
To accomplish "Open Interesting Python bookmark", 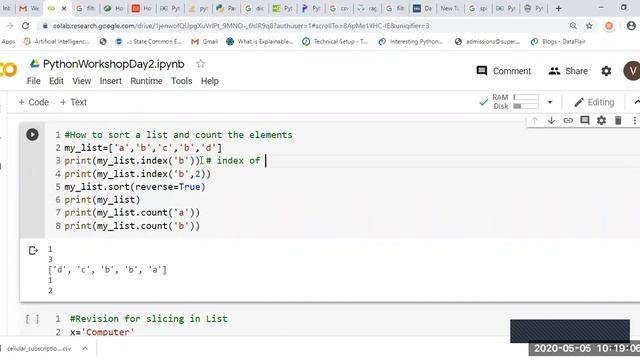I will pyautogui.click(x=411, y=42).
